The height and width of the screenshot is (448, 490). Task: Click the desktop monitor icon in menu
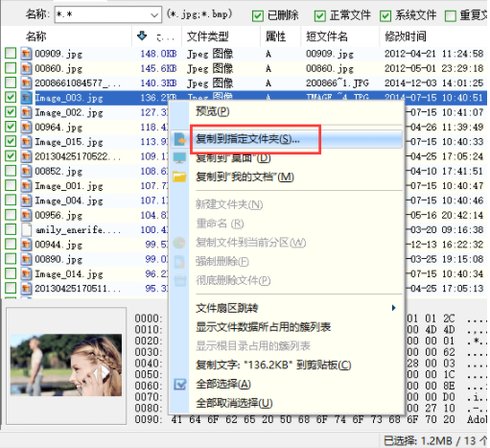(x=179, y=158)
